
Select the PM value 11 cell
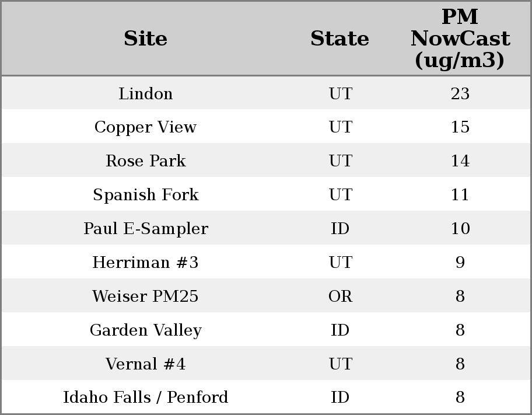click(460, 195)
